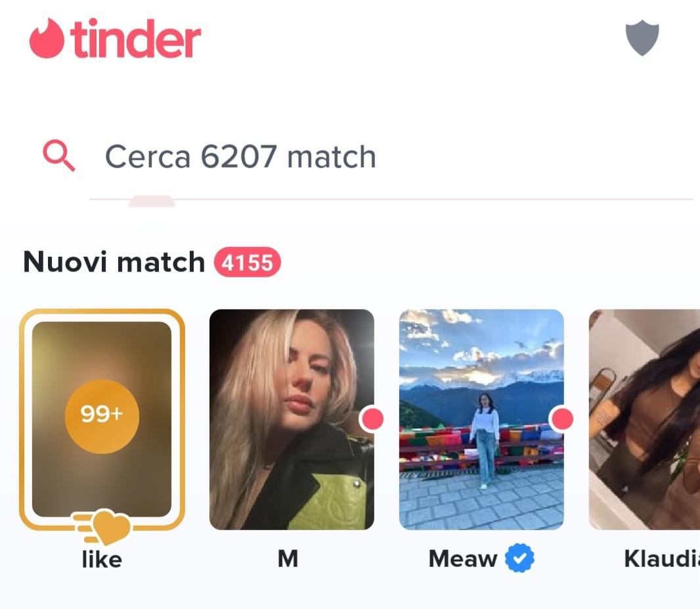Tap the gold 99+ likes badge
The image size is (700, 609).
pos(102,416)
